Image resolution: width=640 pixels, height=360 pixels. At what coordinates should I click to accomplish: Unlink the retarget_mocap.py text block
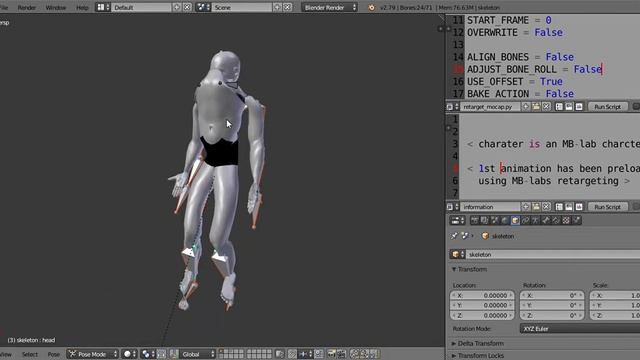(546, 107)
